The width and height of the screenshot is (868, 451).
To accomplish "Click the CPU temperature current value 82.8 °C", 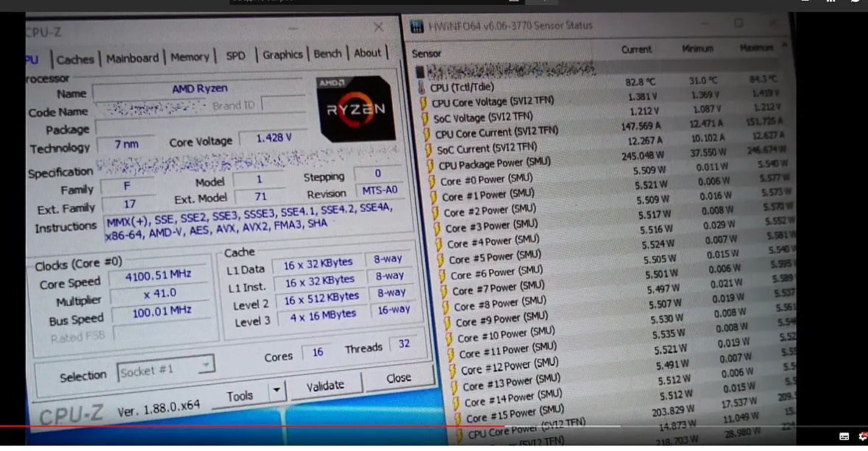I will point(641,82).
